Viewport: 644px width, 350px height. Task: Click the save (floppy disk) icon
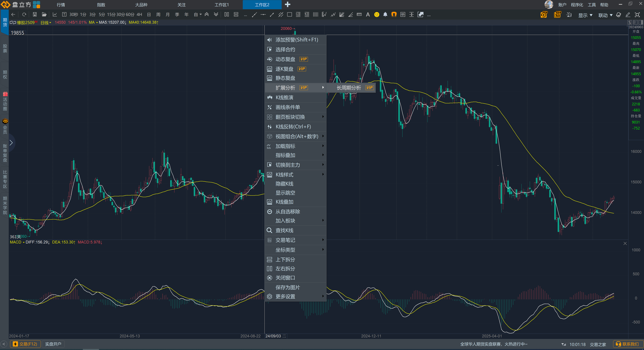coord(35,14)
